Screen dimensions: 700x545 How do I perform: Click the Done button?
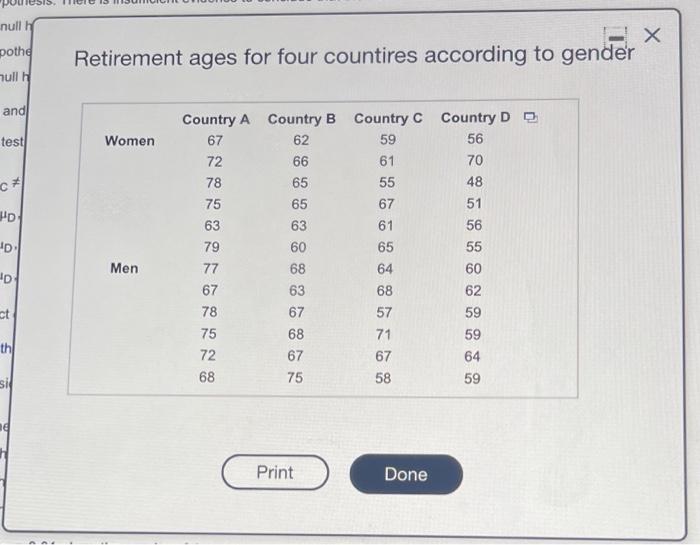pos(406,474)
